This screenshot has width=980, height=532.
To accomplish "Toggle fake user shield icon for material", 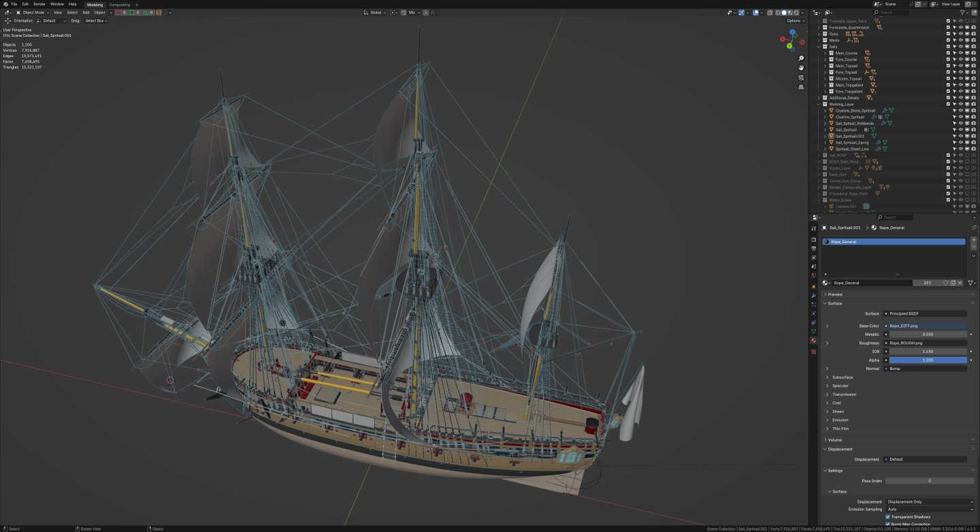I will pyautogui.click(x=945, y=283).
